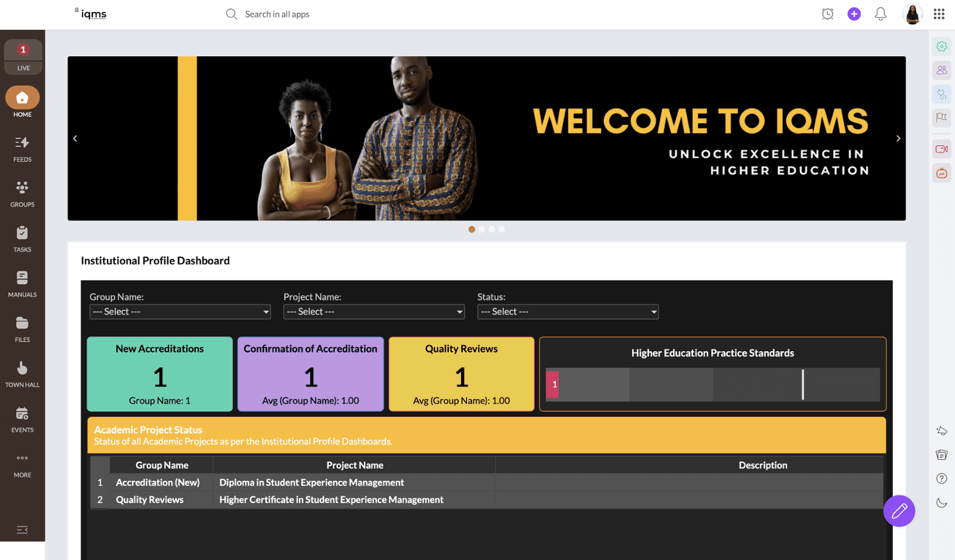Expand the Status filter dropdown
This screenshot has height=560, width=955.
[568, 312]
